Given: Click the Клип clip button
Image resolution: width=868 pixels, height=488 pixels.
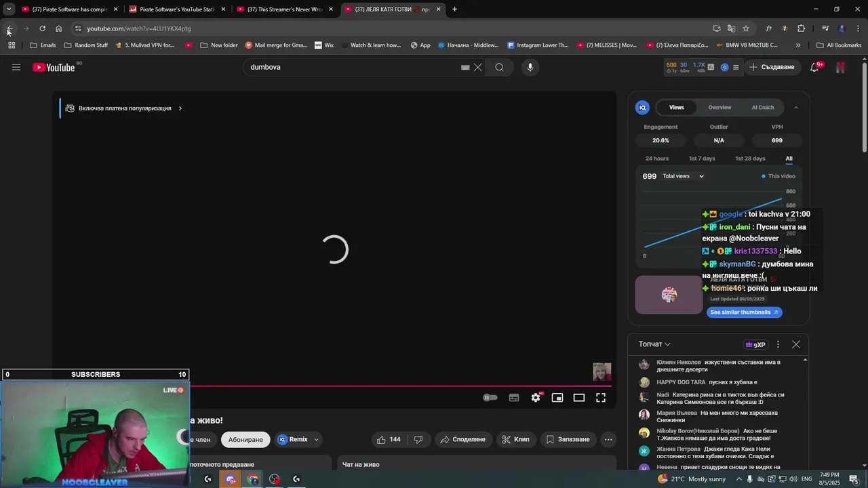Looking at the screenshot, I should pos(515,439).
